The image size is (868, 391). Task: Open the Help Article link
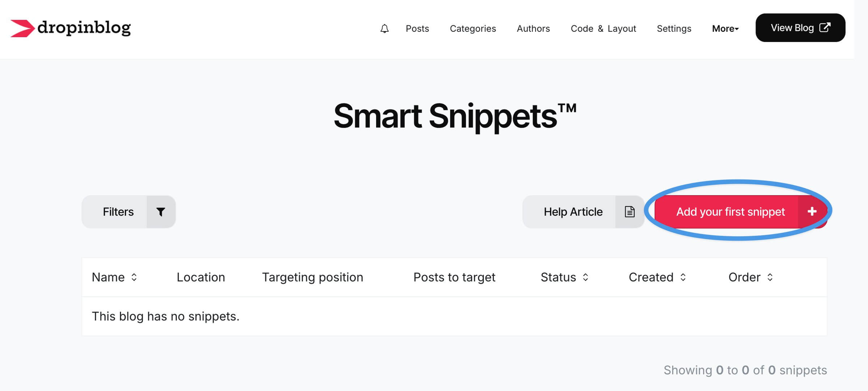(x=573, y=211)
